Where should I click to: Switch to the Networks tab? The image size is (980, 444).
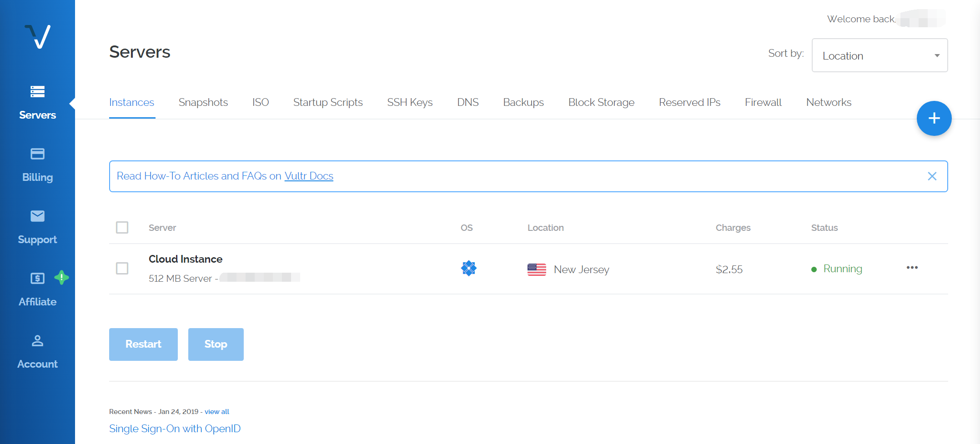pos(829,103)
